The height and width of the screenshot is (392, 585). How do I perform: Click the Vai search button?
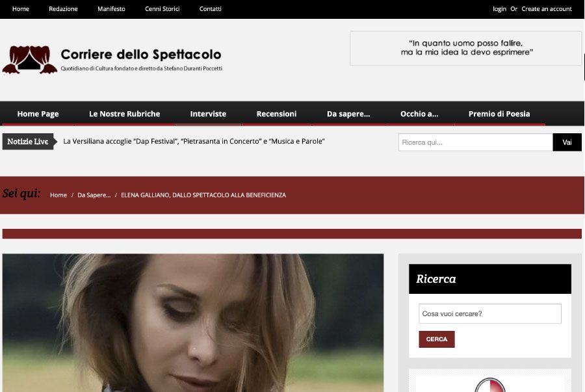point(567,142)
